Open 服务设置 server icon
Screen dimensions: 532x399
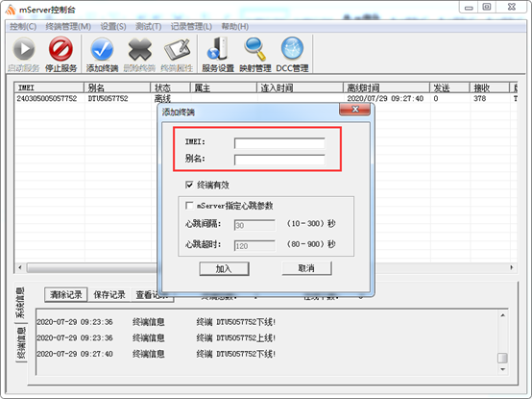[x=218, y=49]
